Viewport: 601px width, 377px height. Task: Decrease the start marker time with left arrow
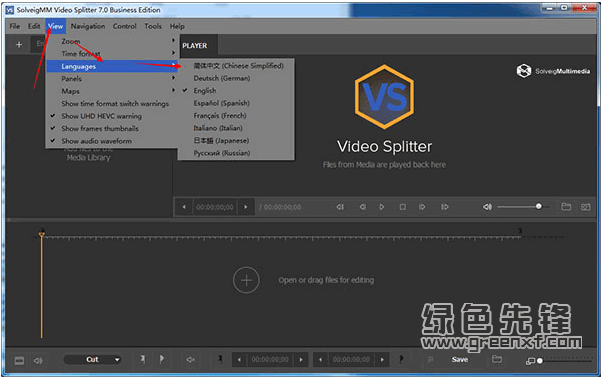point(239,359)
